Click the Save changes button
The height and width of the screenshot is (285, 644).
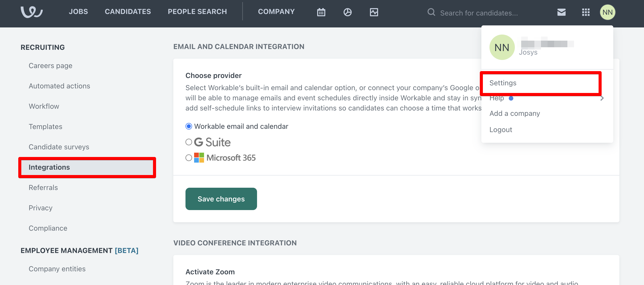point(221,199)
